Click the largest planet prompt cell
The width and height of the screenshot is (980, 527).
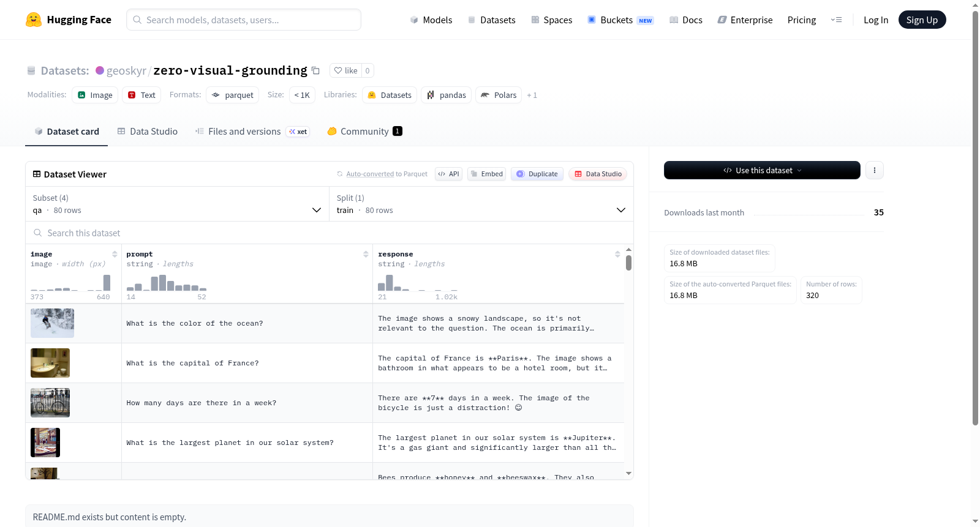247,443
